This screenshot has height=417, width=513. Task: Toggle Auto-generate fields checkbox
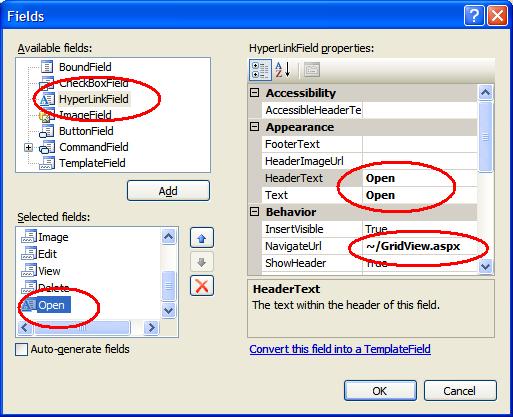[22, 350]
